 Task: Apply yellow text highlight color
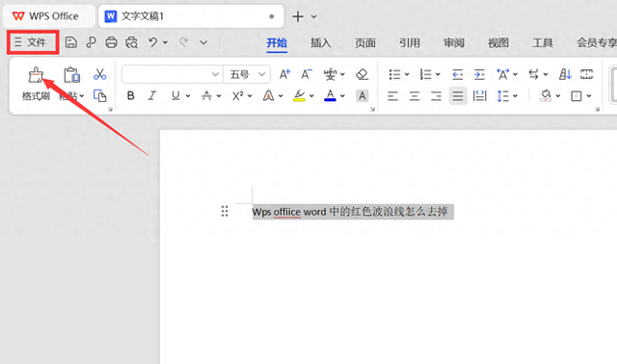(300, 95)
